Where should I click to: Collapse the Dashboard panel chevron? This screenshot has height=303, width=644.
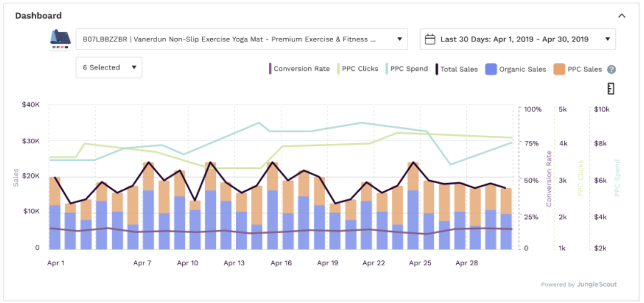pyautogui.click(x=622, y=16)
